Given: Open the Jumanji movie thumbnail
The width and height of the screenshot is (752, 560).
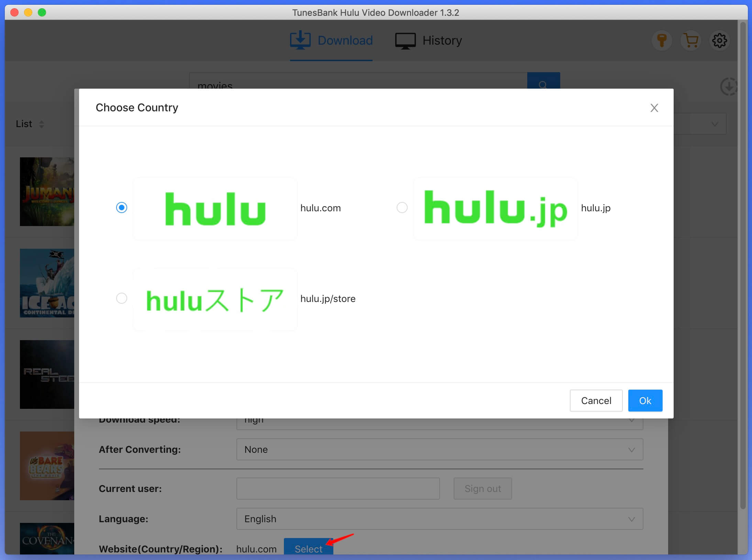Looking at the screenshot, I should click(47, 191).
